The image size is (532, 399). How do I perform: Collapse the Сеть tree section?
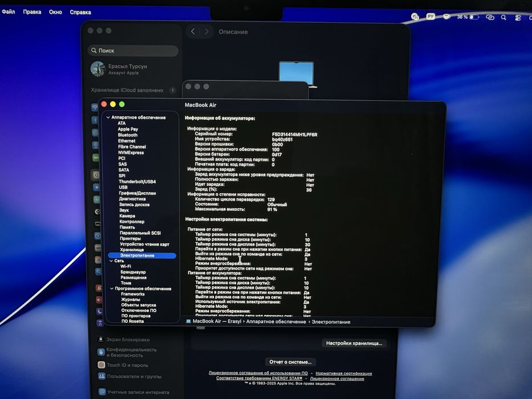pos(111,261)
